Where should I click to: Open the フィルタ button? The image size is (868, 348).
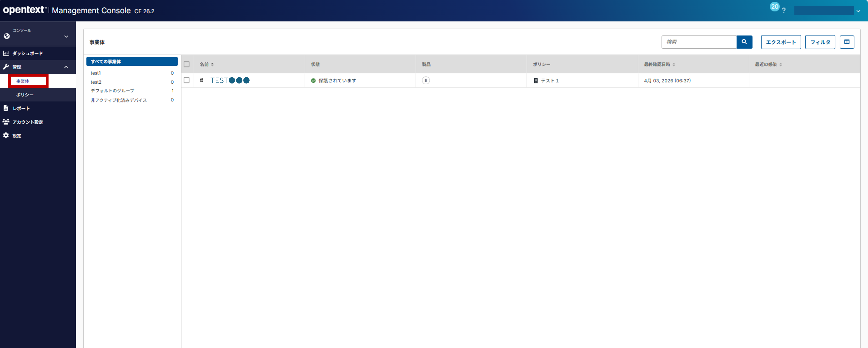tap(820, 42)
